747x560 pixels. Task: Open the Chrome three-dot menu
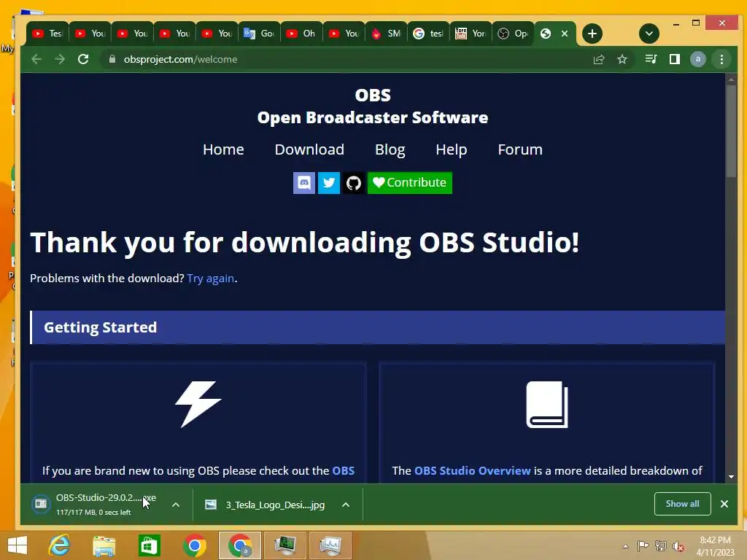pos(721,59)
